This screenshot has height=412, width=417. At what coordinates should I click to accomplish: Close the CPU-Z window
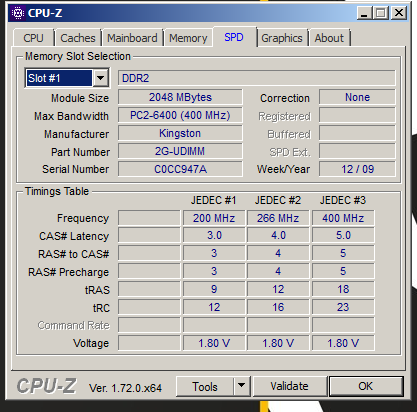(399, 13)
